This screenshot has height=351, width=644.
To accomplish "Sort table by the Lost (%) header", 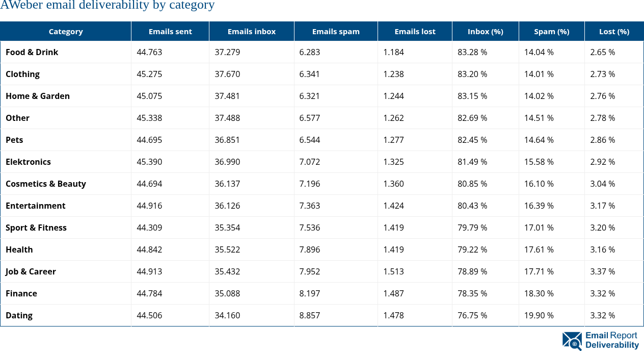I will tap(614, 31).
